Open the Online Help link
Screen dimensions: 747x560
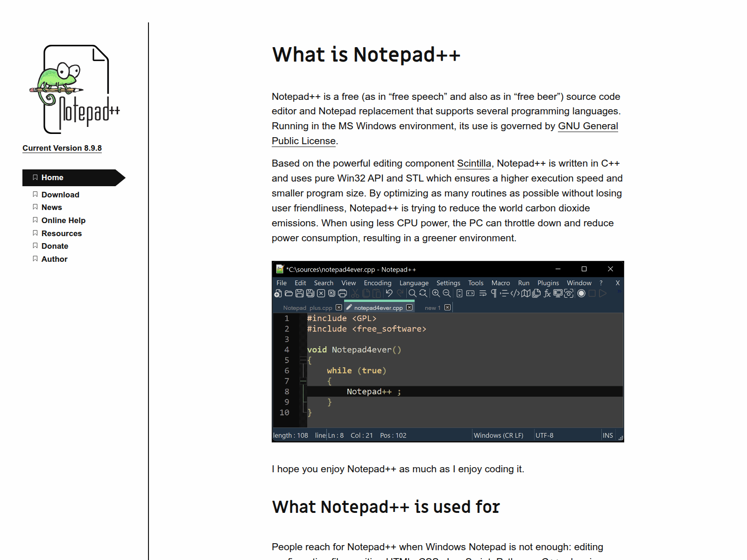(x=63, y=220)
